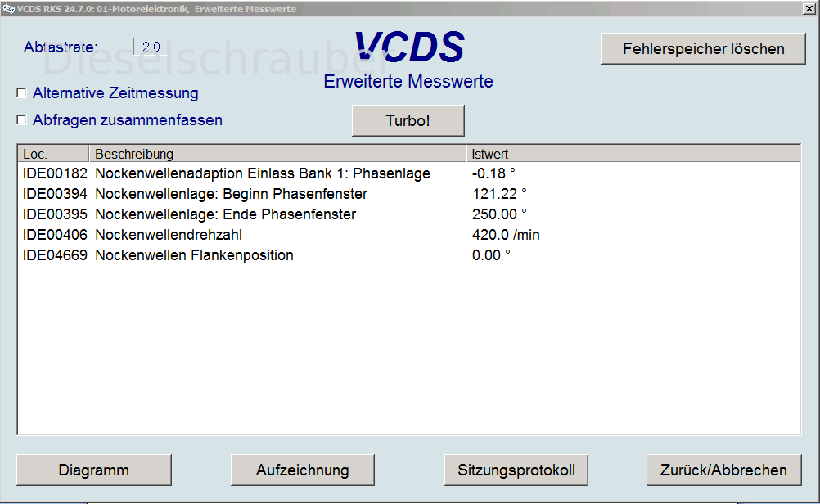The width and height of the screenshot is (820, 504).
Task: Click the Abtastrate label
Action: (x=61, y=47)
